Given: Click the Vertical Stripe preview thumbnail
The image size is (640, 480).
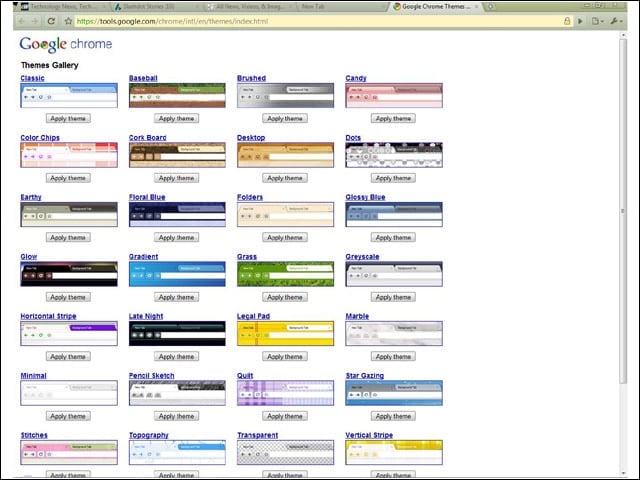Looking at the screenshot, I should pos(394,452).
